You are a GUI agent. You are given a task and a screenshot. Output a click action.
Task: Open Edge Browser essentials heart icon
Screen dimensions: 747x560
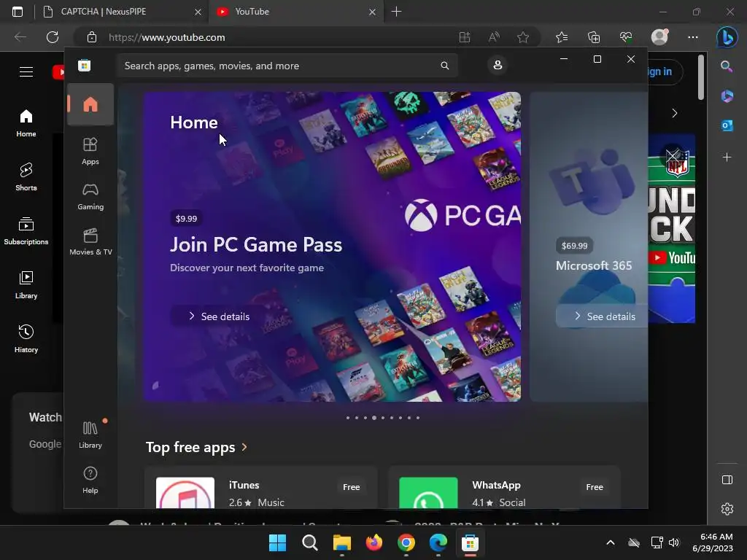point(626,37)
